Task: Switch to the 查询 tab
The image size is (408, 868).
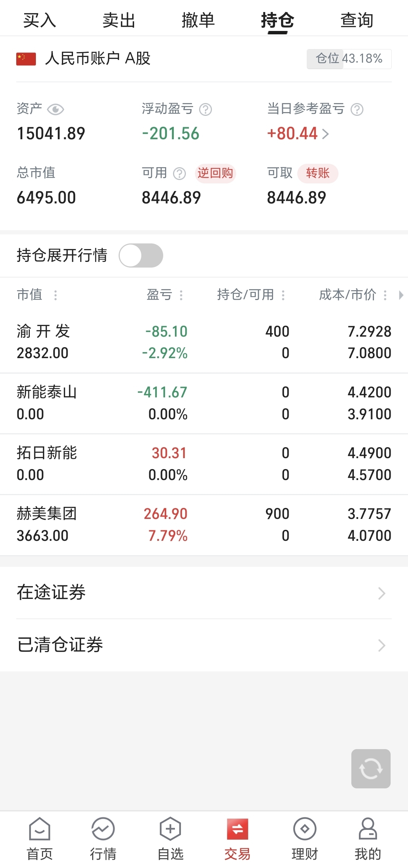Action: click(357, 20)
